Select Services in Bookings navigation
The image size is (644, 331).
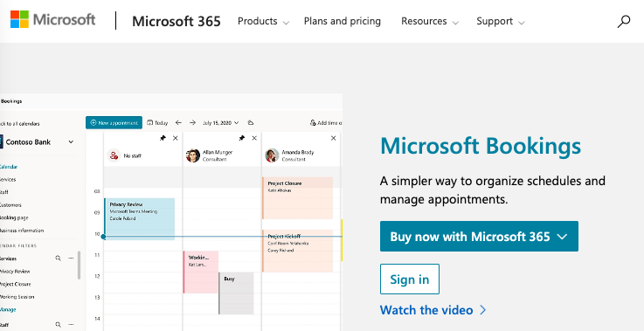coord(8,179)
